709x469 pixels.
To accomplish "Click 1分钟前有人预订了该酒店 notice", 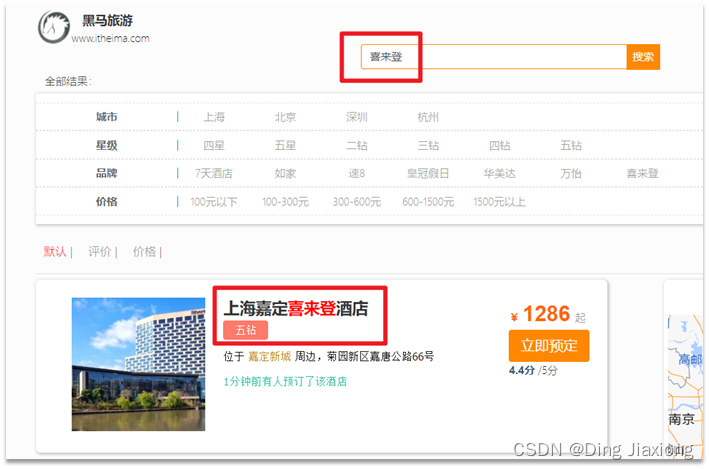I will (x=285, y=381).
